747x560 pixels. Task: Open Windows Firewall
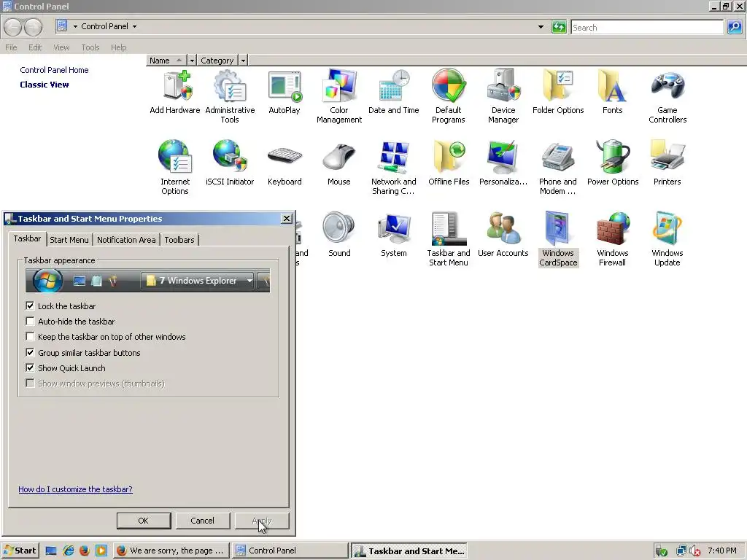tap(613, 239)
